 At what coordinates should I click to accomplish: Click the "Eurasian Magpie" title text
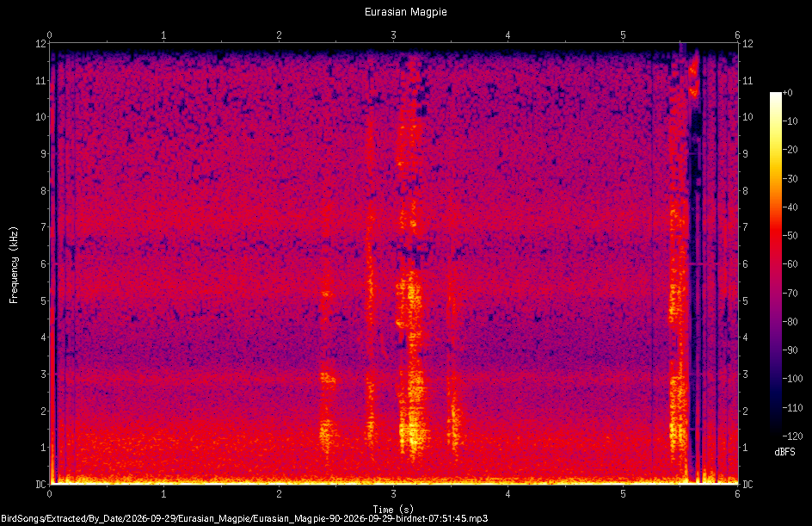coord(405,12)
